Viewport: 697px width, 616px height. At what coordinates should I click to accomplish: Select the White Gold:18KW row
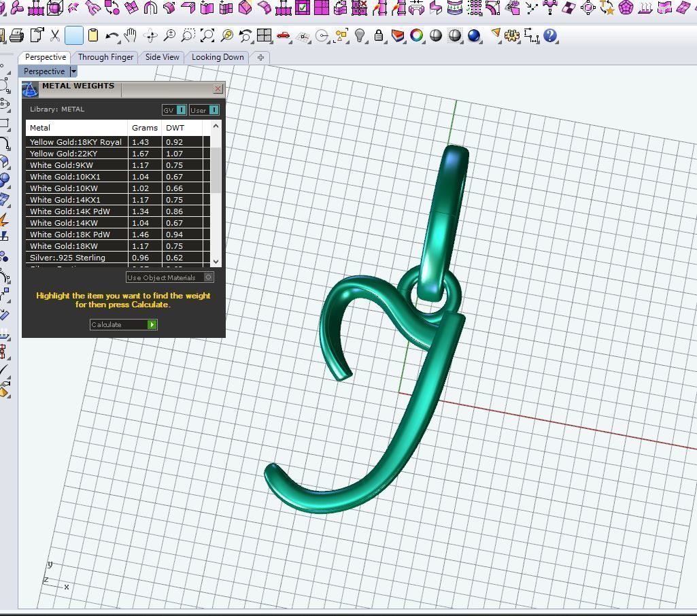118,245
